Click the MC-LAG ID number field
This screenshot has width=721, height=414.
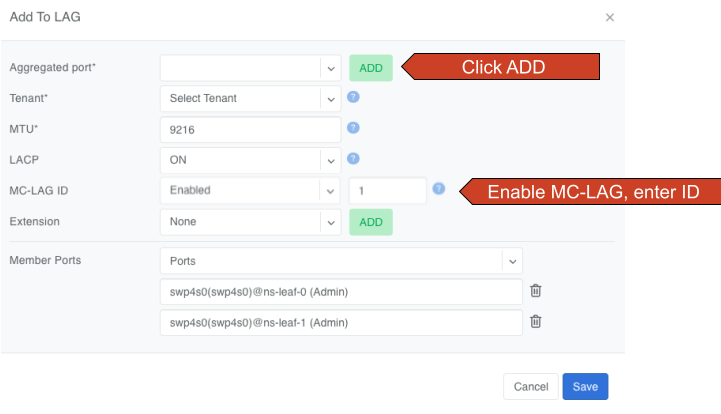[387, 190]
